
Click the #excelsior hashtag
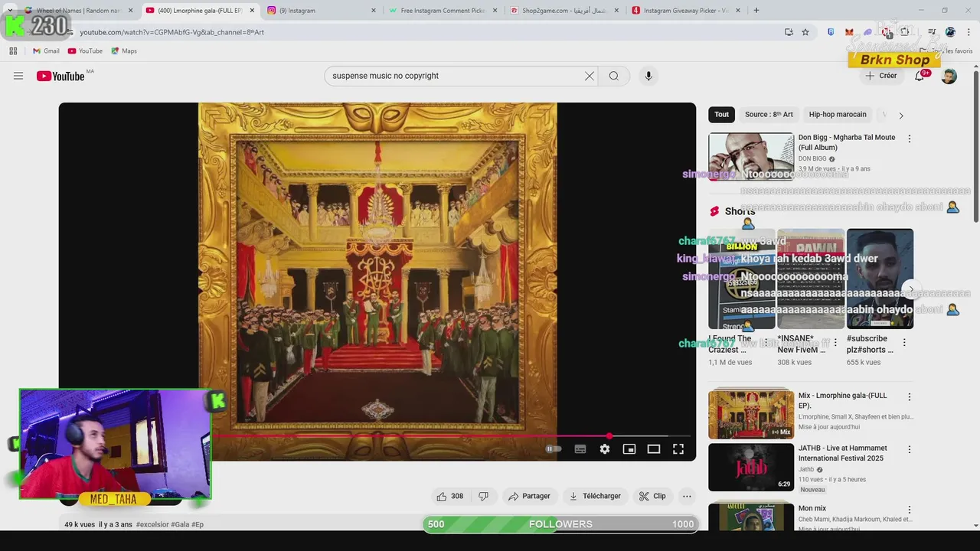tap(152, 524)
